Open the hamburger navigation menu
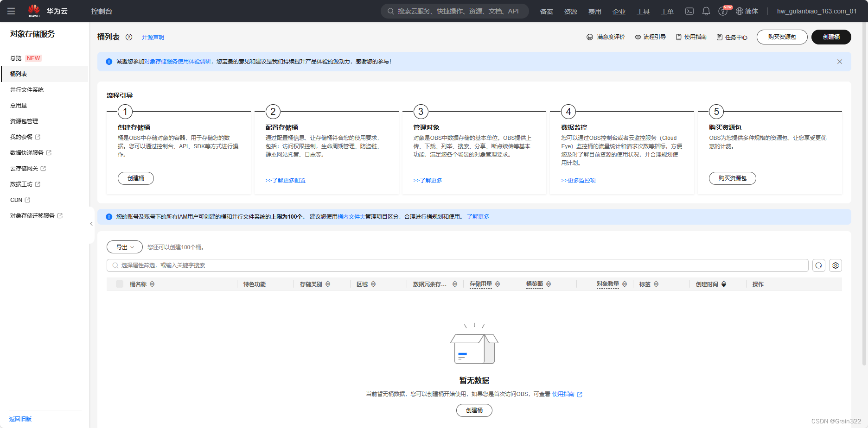Screen dimensions: 868x428 tap(11, 11)
